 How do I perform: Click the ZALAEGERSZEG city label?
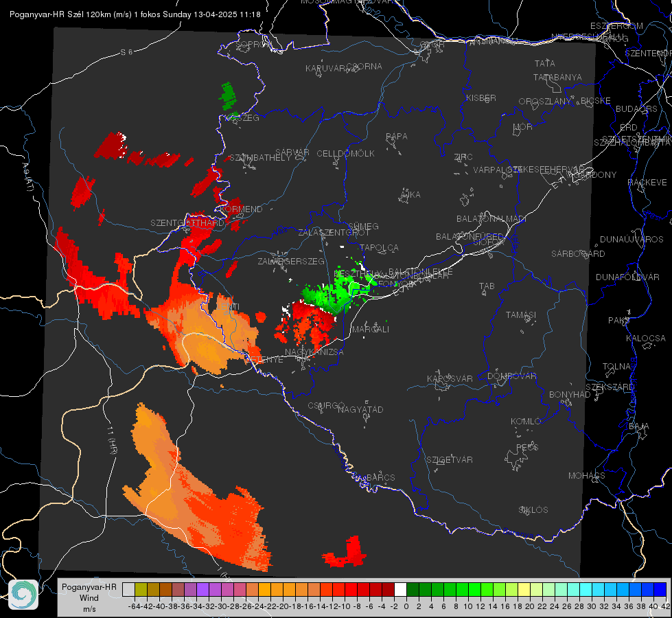tap(291, 261)
